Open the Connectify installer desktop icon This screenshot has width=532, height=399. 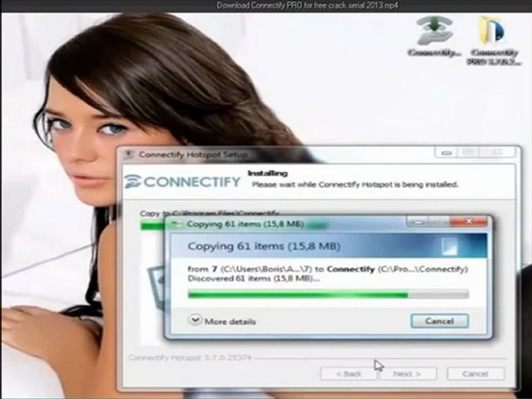point(434,37)
